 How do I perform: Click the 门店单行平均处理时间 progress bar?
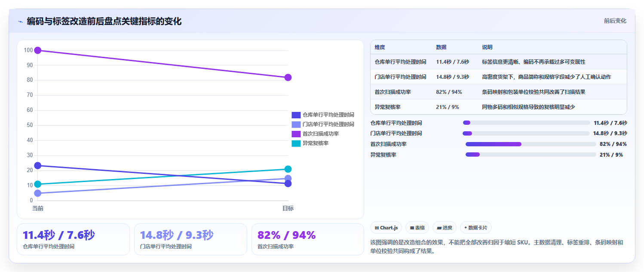point(526,133)
